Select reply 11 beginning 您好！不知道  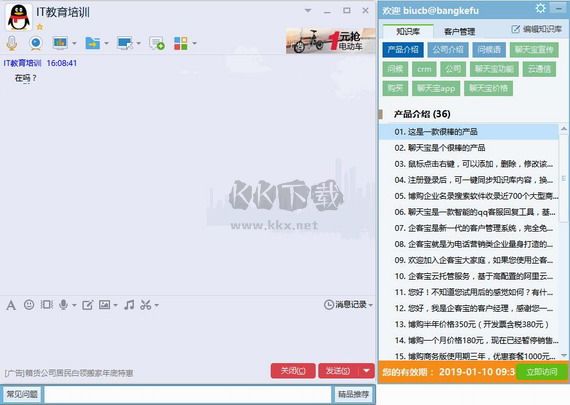point(469,292)
